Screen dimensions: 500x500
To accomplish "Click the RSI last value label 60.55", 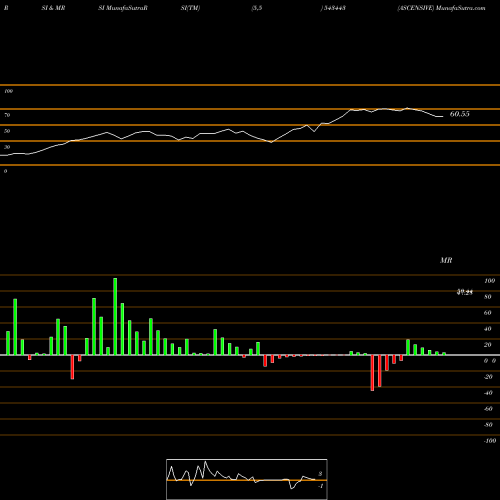I will (460, 114).
